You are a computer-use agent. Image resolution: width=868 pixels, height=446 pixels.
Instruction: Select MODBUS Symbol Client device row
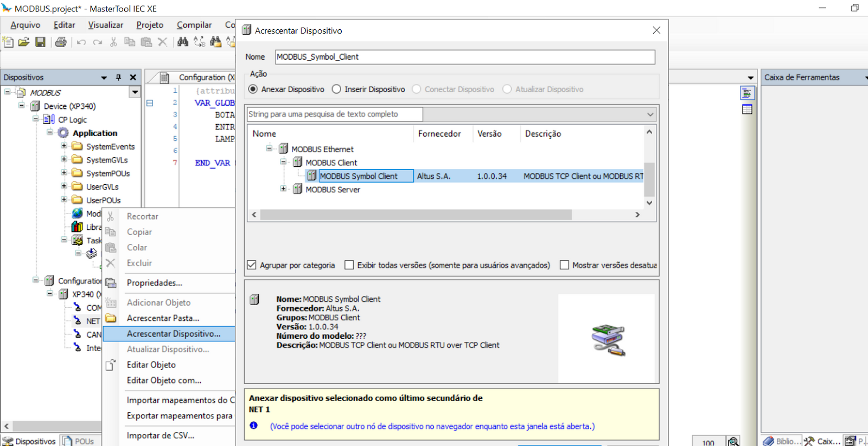coord(359,176)
